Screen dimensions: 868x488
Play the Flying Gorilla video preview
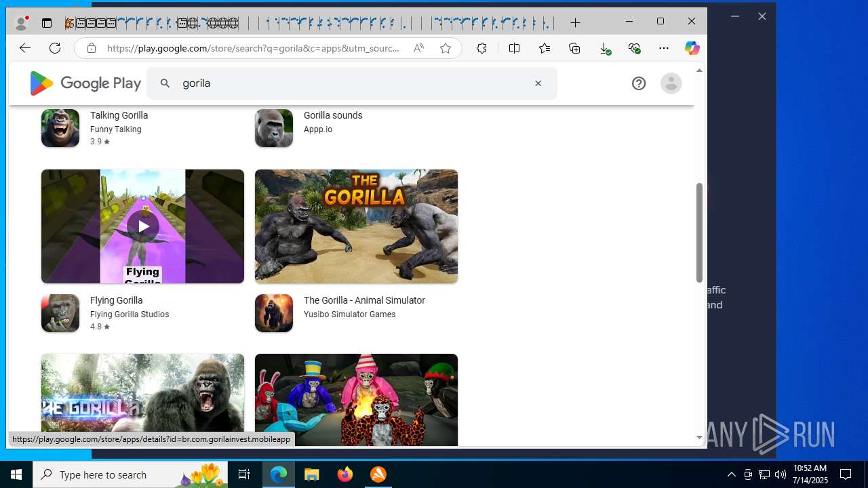(x=142, y=226)
